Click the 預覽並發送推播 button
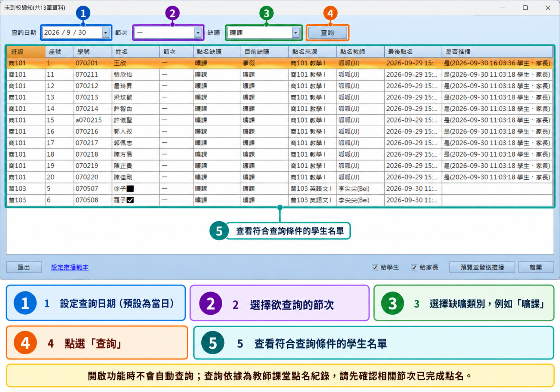The width and height of the screenshot is (560, 392). (482, 267)
